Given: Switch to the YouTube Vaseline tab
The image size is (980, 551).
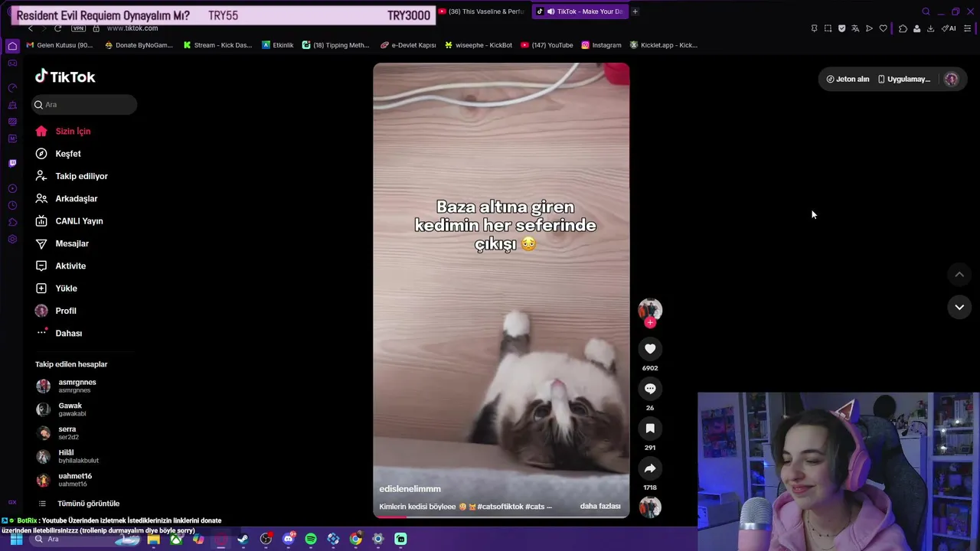Looking at the screenshot, I should (x=482, y=11).
